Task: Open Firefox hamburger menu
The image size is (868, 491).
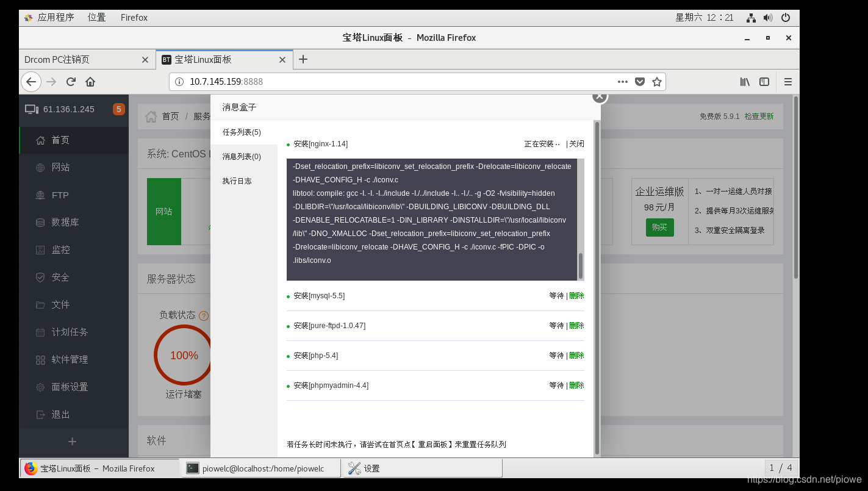Action: tap(788, 82)
